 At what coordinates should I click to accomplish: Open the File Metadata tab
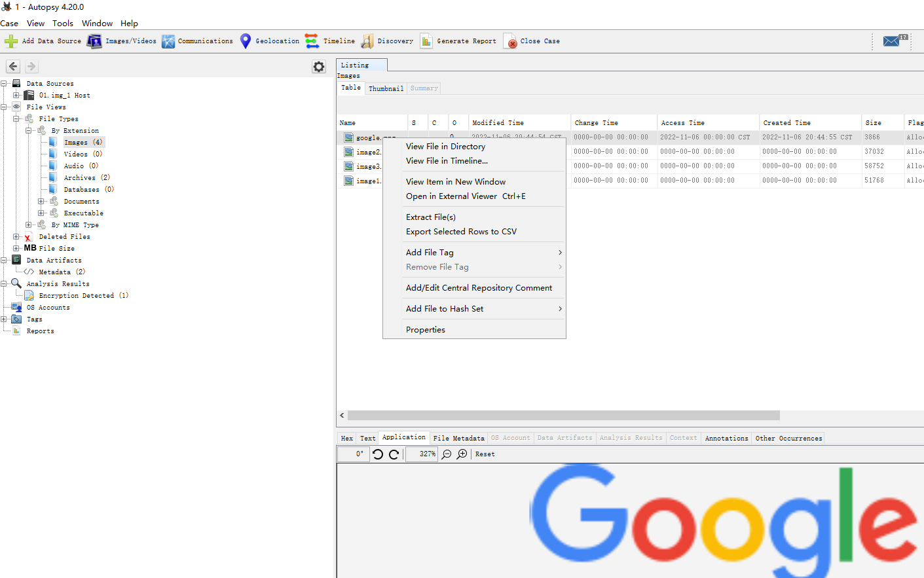click(x=458, y=438)
